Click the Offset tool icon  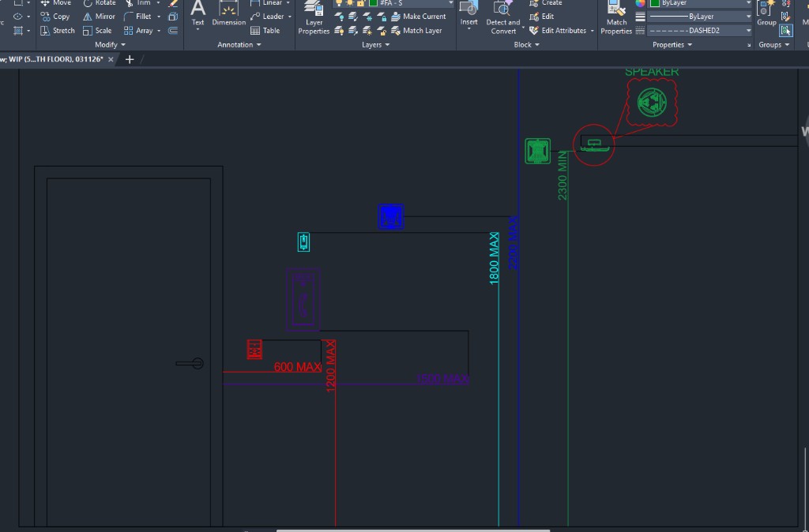[x=173, y=31]
